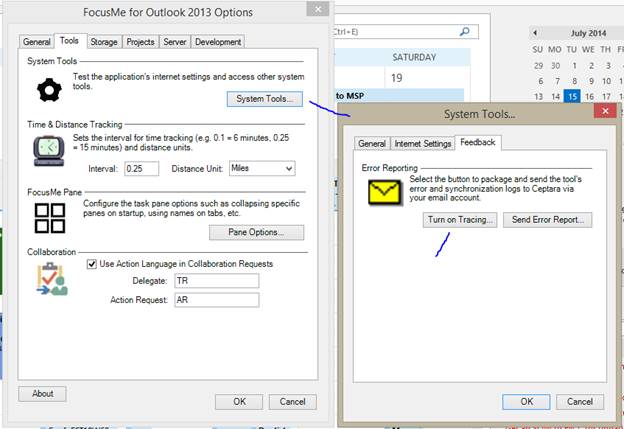
Task: Select July 10 in the mini calendar
Action: click(x=606, y=81)
